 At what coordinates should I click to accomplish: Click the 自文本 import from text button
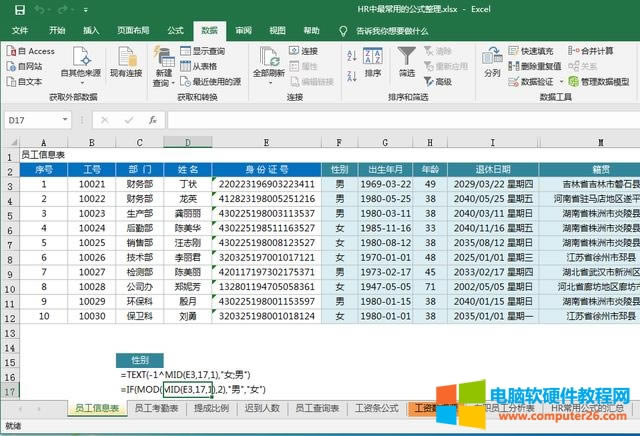31,82
